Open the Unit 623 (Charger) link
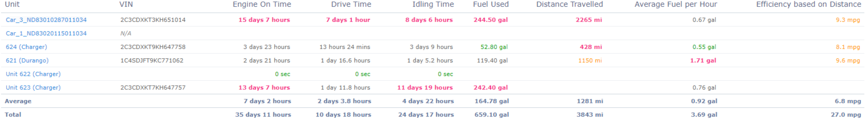Viewport: 868px width, 124px height. click(x=33, y=87)
